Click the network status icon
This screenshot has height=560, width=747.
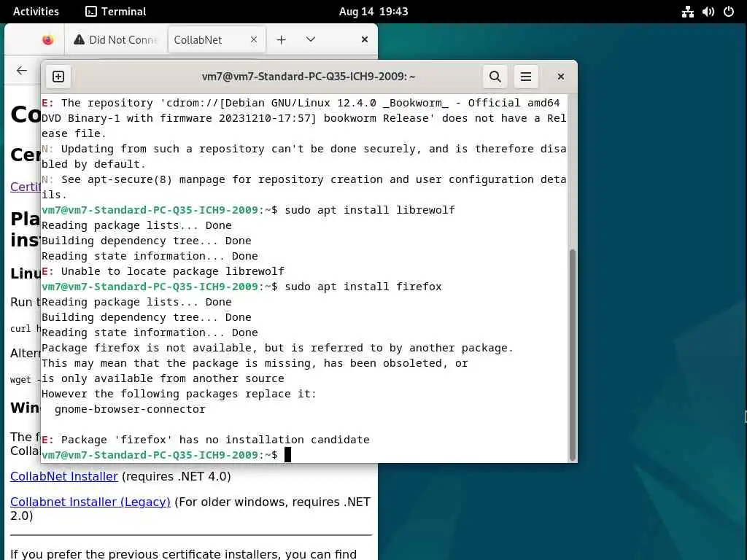pyautogui.click(x=687, y=12)
